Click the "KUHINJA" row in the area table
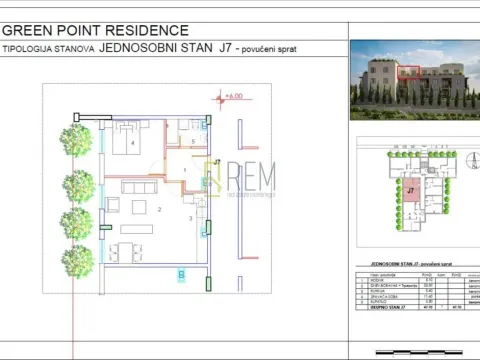Image resolution: width=480 pixels, height=360 pixels. (x=418, y=291)
